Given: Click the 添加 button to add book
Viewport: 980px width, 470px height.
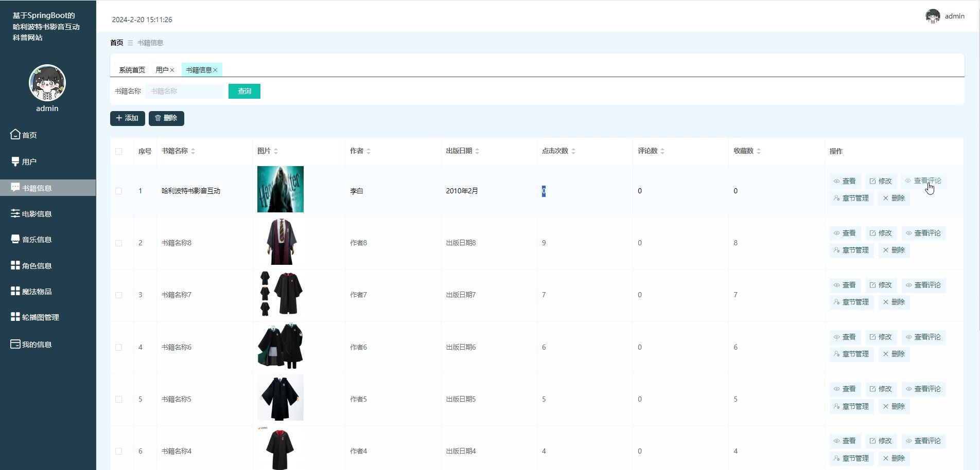Looking at the screenshot, I should click(x=127, y=118).
